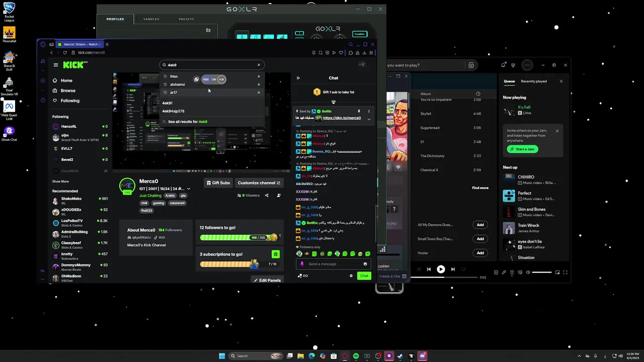This screenshot has width=644, height=362.
Task: Switch to Spotify Queue tab
Action: pyautogui.click(x=509, y=81)
